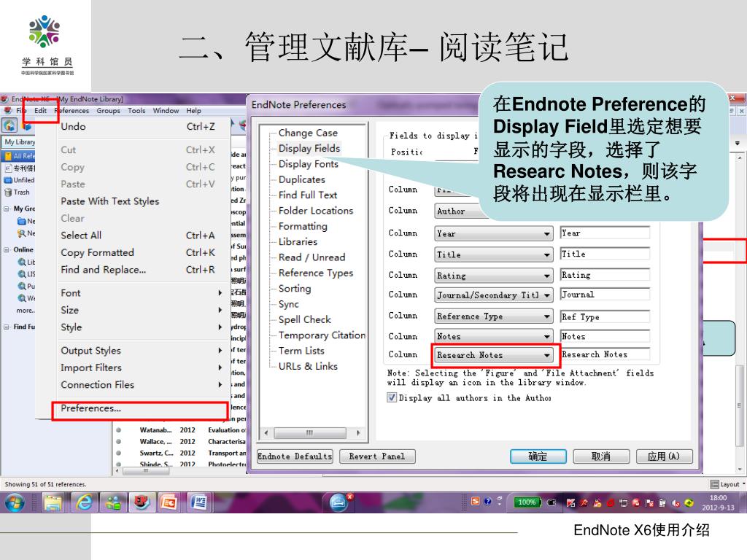Select the Unfiled folder icon
Screen dimensions: 747x560
pos(7,180)
